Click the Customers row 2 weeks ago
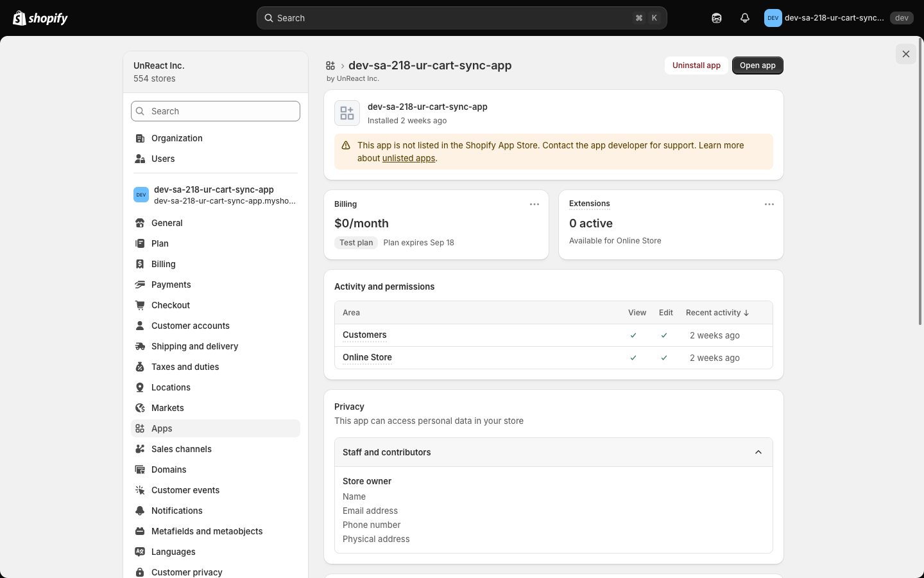 coord(715,335)
